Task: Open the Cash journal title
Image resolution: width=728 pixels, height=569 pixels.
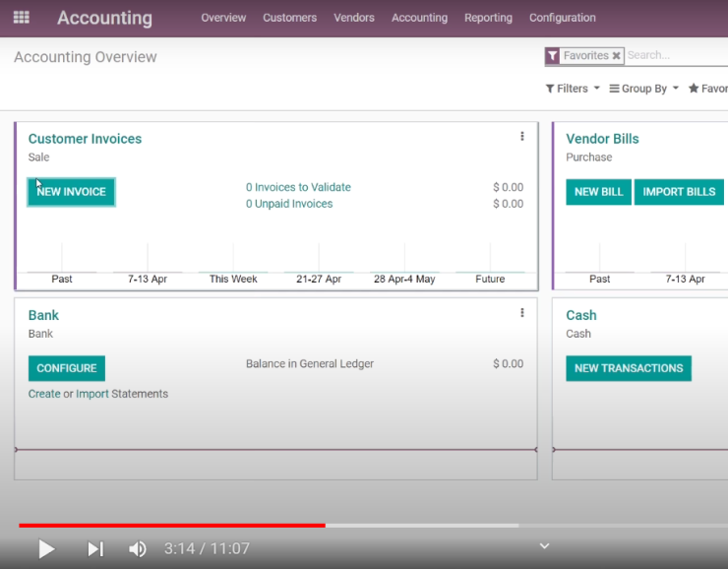Action: 581,315
